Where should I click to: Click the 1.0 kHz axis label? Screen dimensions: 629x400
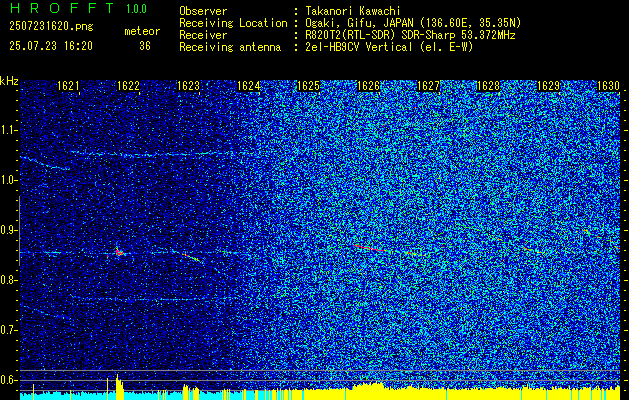tap(8, 181)
